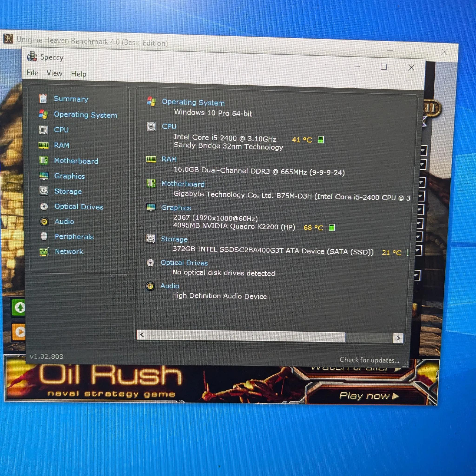The height and width of the screenshot is (476, 476).
Task: Open the Audio heading in summary panel
Action: pyautogui.click(x=170, y=286)
